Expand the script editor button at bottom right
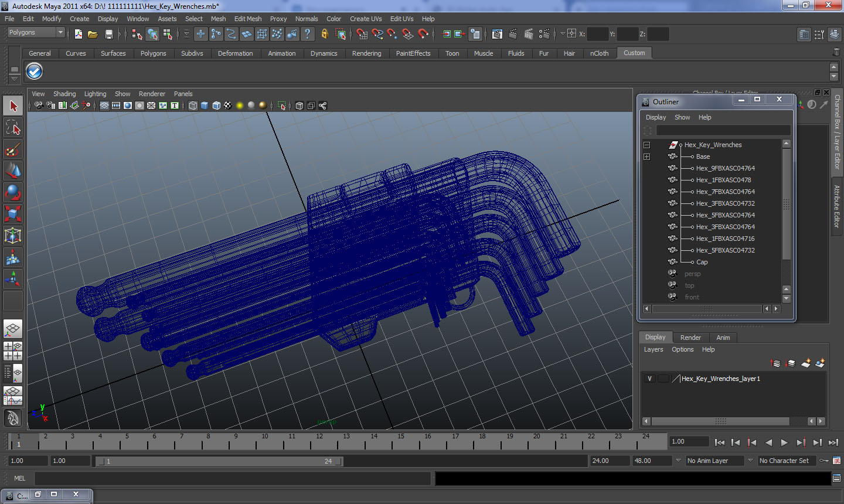844x504 pixels. point(836,478)
